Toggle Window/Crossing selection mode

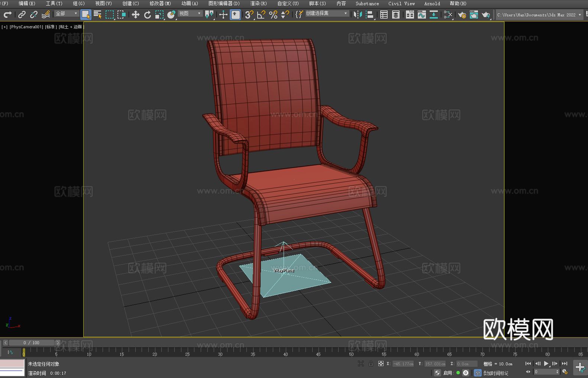122,14
